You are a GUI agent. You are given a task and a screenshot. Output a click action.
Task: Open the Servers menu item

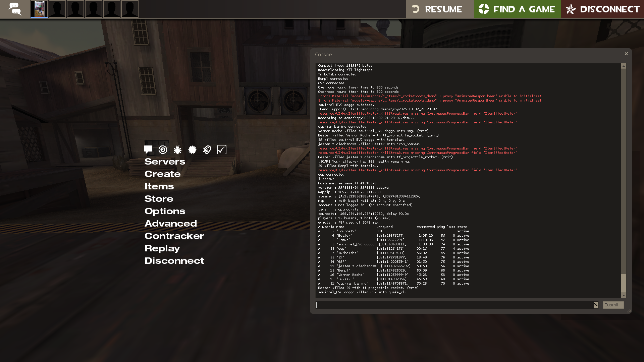pos(165,162)
